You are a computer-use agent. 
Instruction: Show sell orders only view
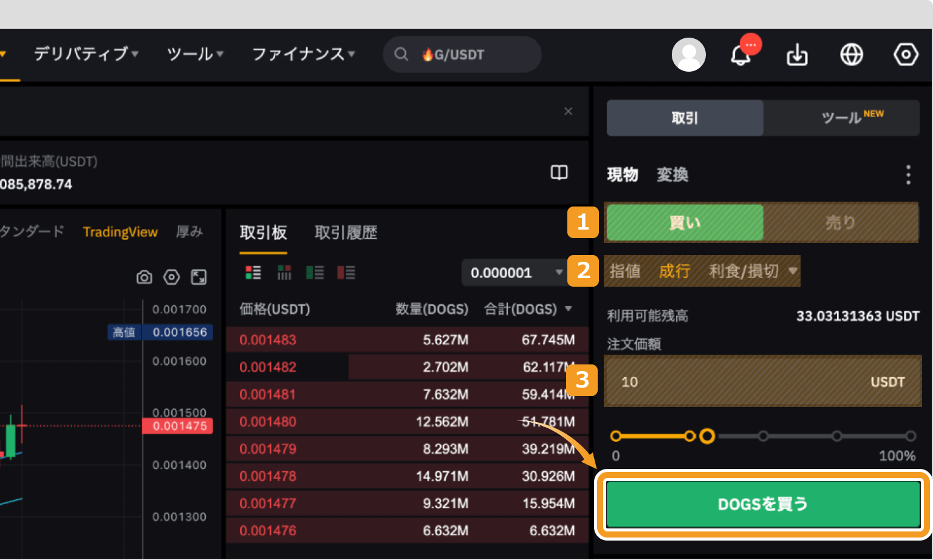346,272
